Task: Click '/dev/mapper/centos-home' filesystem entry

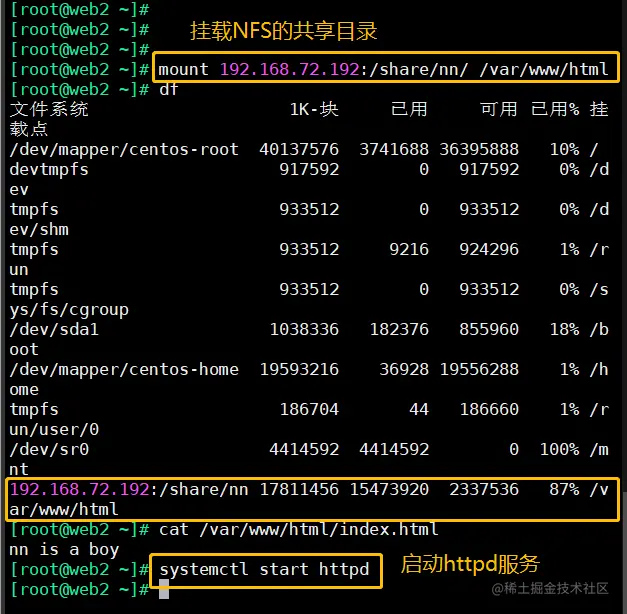Action: coord(124,370)
